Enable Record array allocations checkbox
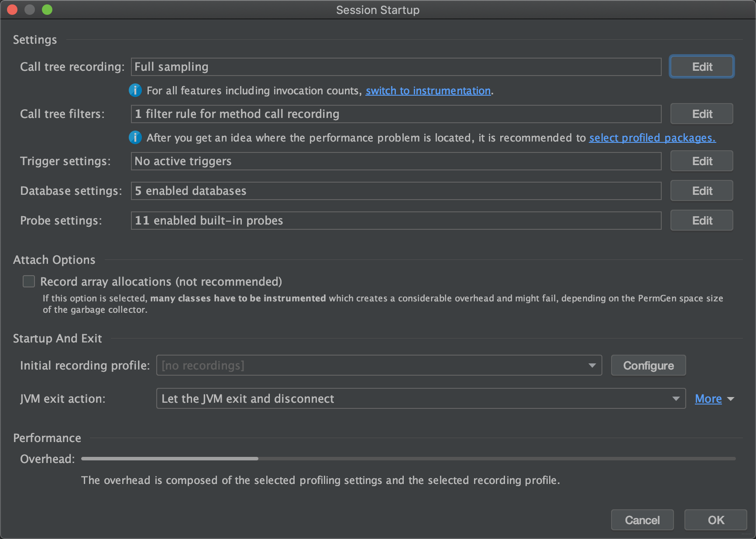The image size is (756, 539). click(x=29, y=281)
